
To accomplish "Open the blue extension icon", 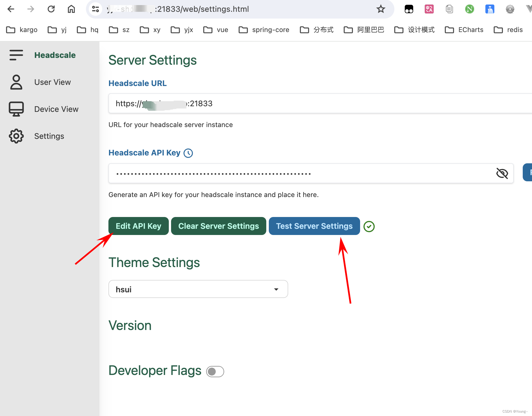I will coord(490,9).
